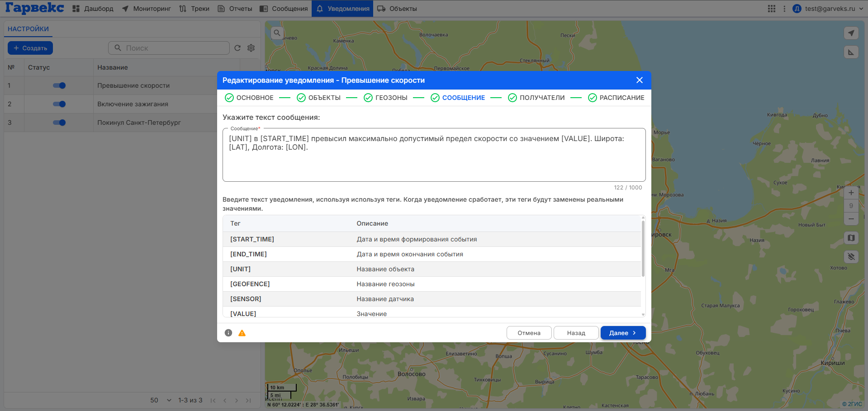Open rows per page dropdown 50
This screenshot has width=868, height=411.
(x=161, y=400)
